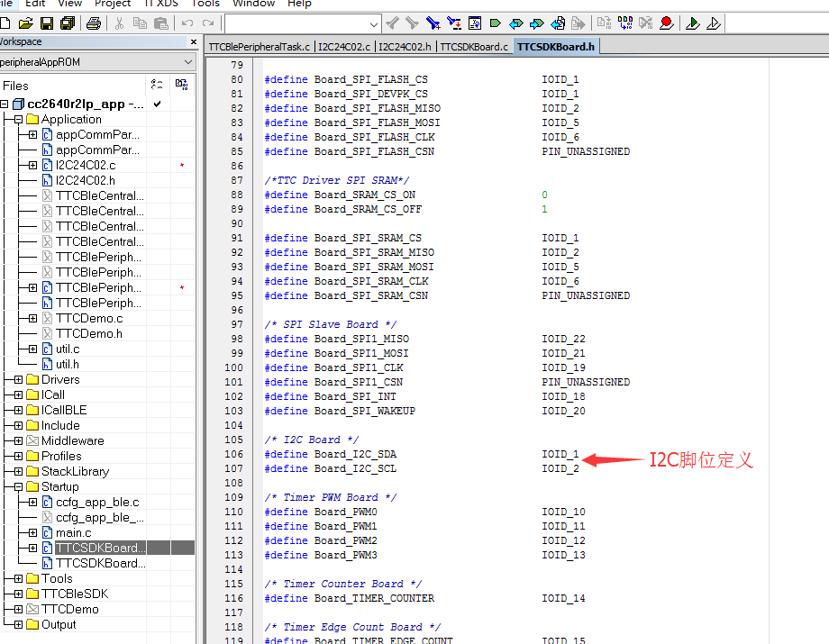Expand the Include folder
This screenshot has width=829, height=644.
coord(19,426)
